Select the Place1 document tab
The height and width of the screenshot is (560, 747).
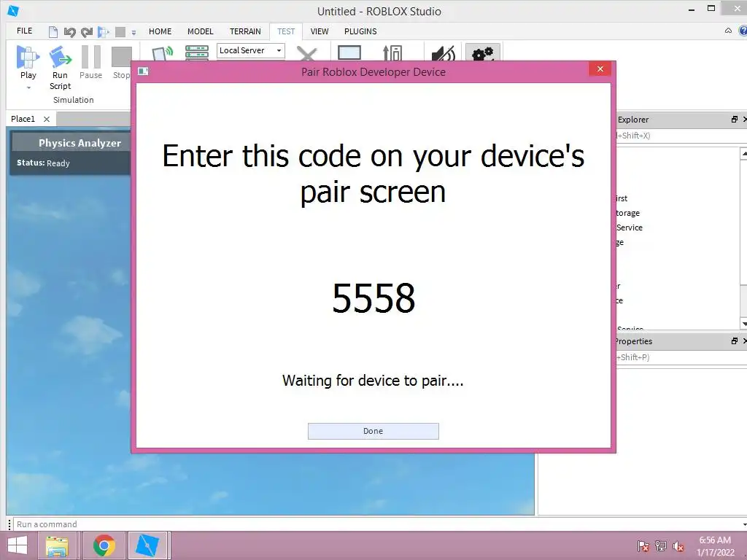[23, 119]
